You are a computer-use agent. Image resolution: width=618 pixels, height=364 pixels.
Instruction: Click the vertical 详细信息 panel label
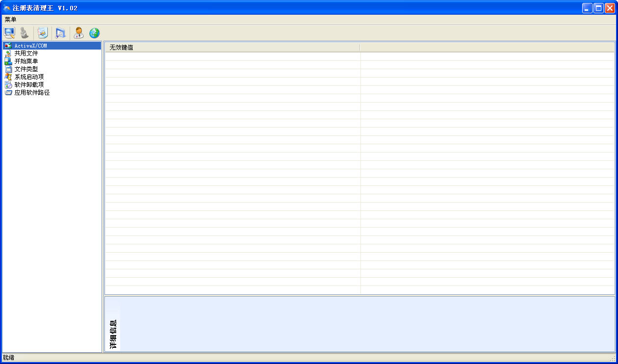pyautogui.click(x=113, y=335)
